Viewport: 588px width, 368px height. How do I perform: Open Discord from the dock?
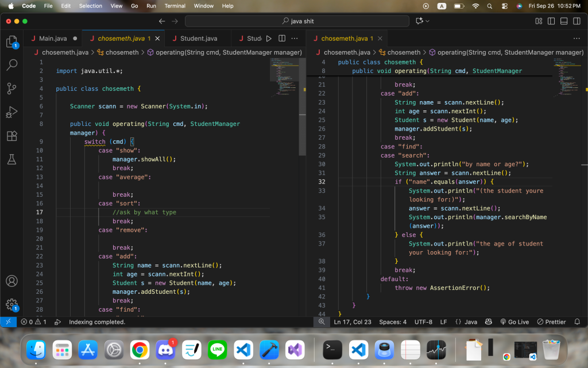165,350
